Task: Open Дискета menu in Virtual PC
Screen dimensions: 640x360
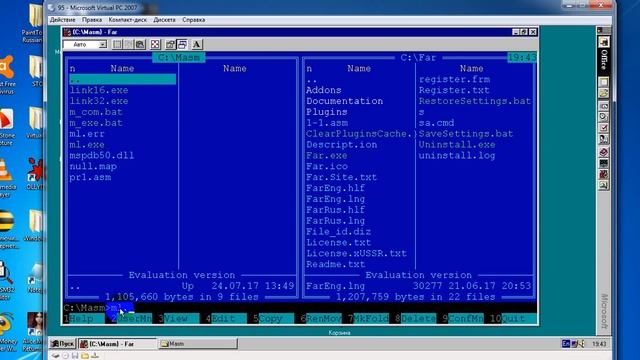Action: point(164,20)
